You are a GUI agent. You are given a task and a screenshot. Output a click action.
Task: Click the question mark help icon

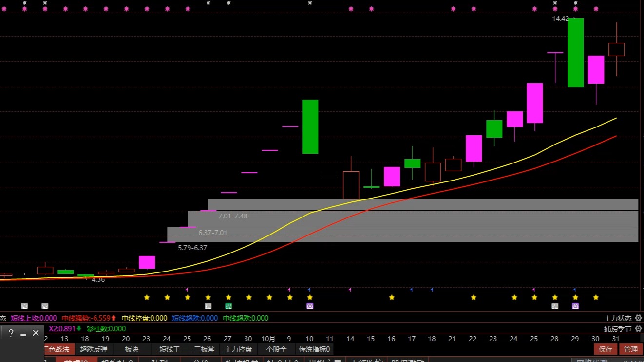click(x=11, y=333)
